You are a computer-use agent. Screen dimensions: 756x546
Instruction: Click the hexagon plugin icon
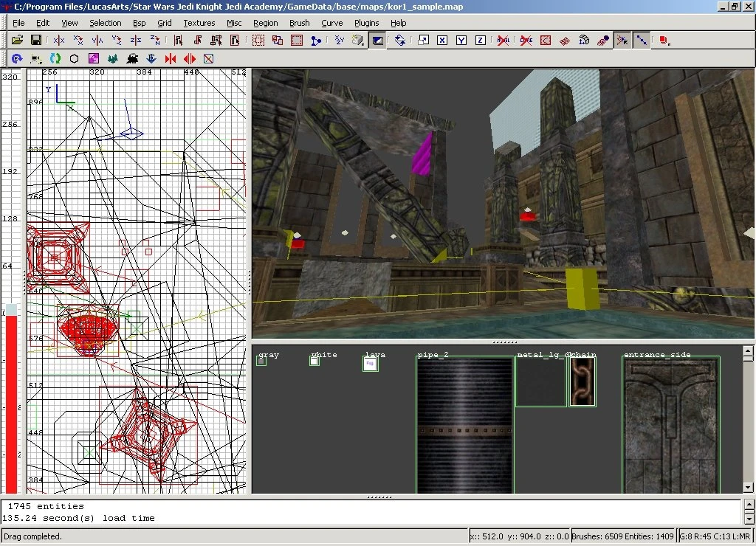pos(75,58)
